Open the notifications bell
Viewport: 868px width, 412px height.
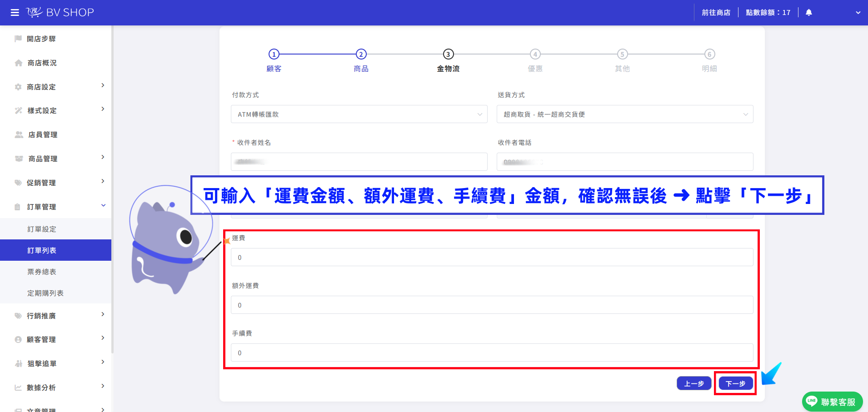click(x=809, y=13)
